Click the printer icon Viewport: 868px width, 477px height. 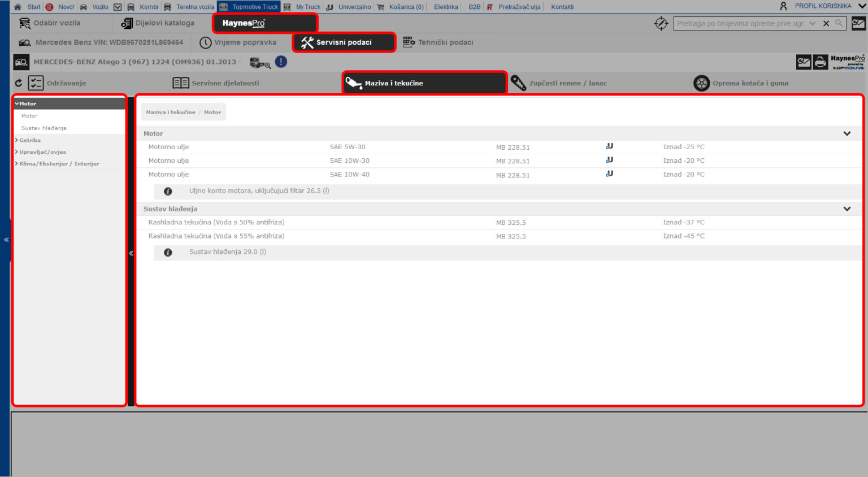tap(821, 62)
